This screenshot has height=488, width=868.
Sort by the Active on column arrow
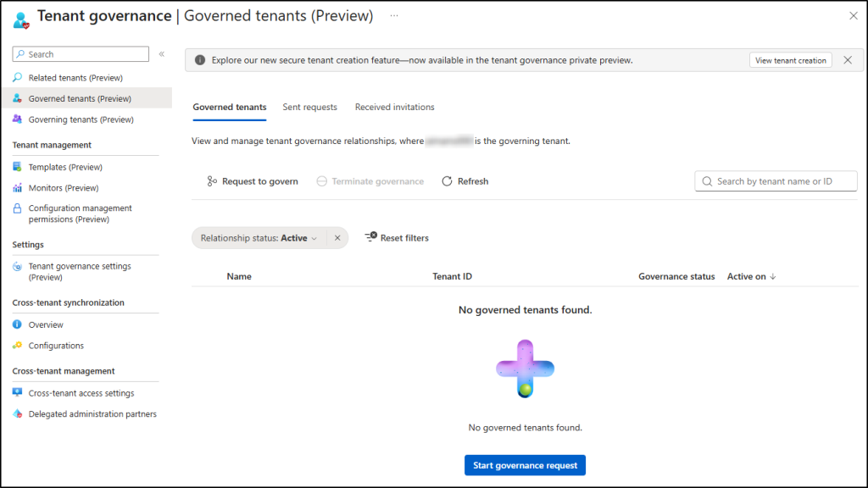point(772,276)
